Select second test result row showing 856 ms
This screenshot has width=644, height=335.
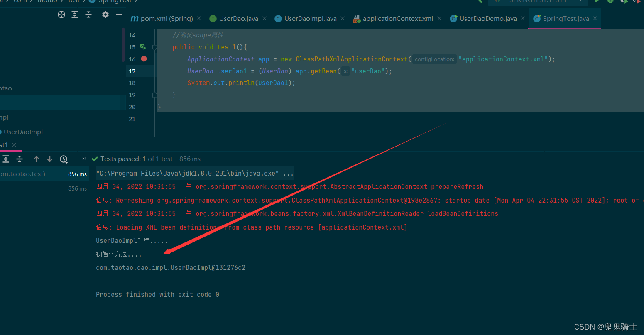point(44,188)
